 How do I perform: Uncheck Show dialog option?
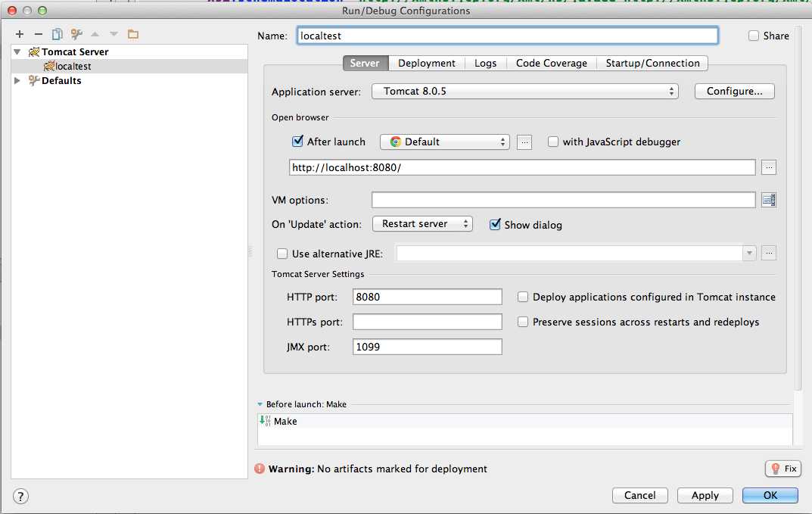coord(495,224)
